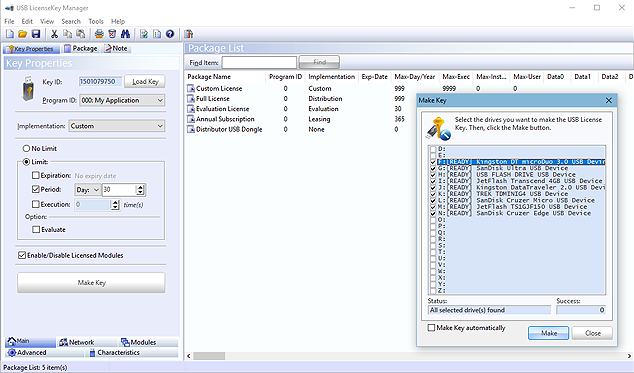
Task: Open the File menu
Action: (x=9, y=21)
